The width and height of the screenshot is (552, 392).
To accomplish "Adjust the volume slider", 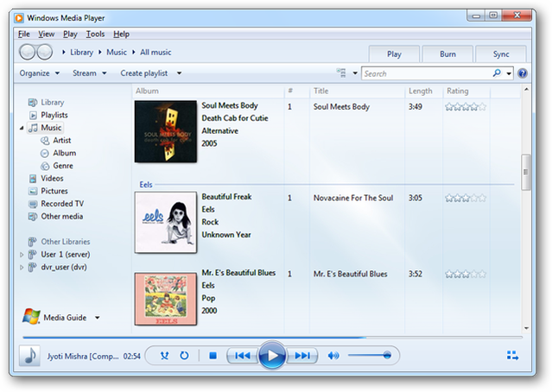I will click(x=369, y=356).
